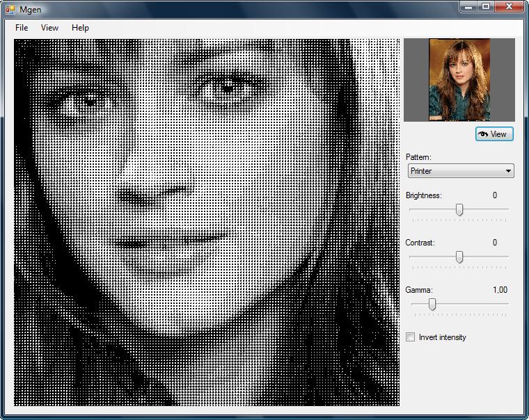
Task: Close the Mgen window
Action: click(x=509, y=6)
